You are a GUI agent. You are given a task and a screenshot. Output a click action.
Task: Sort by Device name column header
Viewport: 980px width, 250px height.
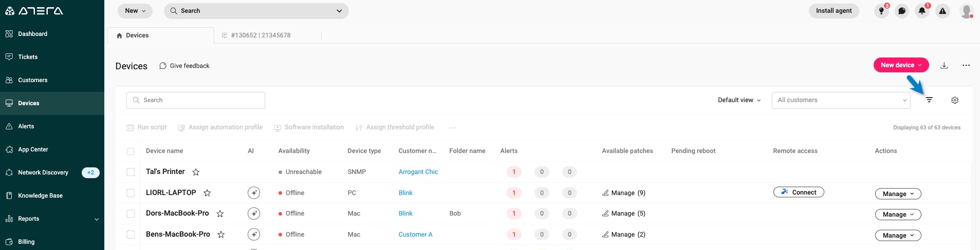164,151
